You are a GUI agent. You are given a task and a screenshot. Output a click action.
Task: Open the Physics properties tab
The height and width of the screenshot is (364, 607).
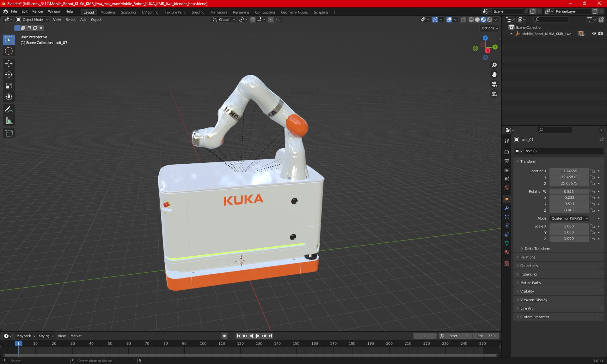507,226
